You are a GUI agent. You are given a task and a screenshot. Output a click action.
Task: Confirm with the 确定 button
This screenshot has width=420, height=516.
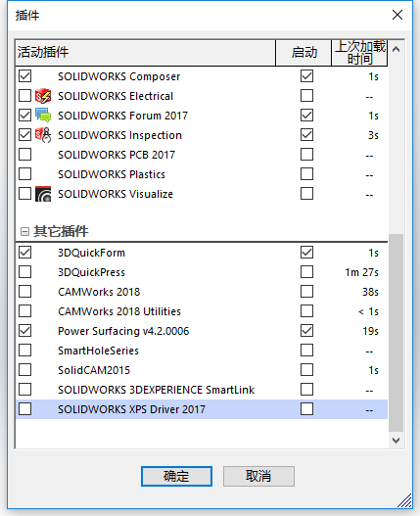click(176, 476)
